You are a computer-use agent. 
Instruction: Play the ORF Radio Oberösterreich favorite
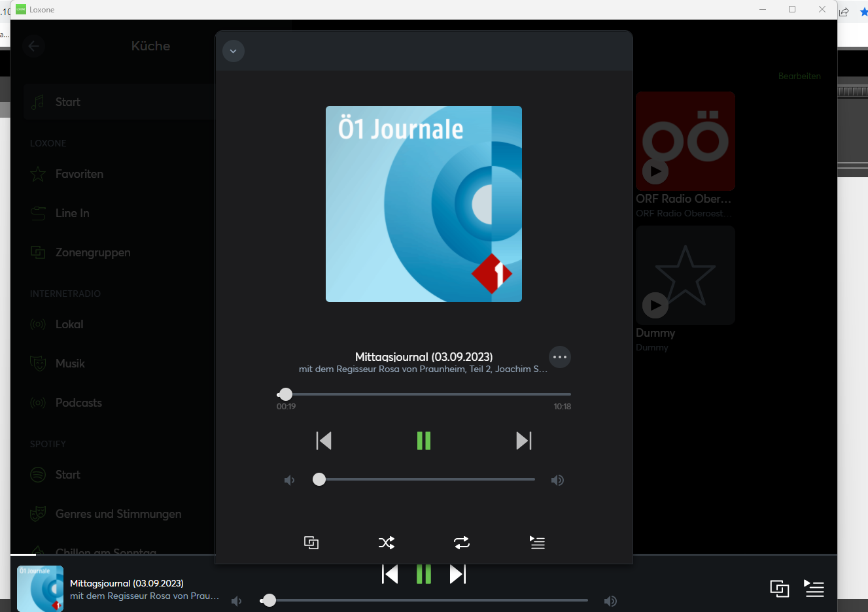pos(655,171)
